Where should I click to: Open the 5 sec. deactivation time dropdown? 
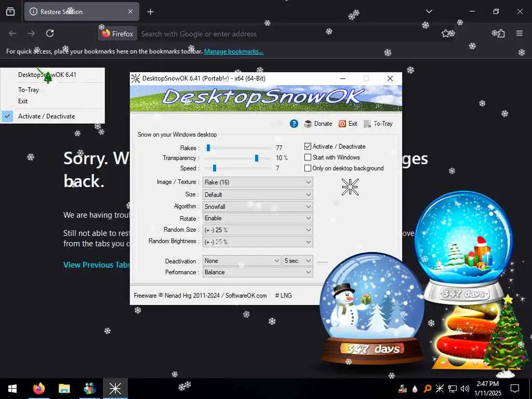pos(298,261)
